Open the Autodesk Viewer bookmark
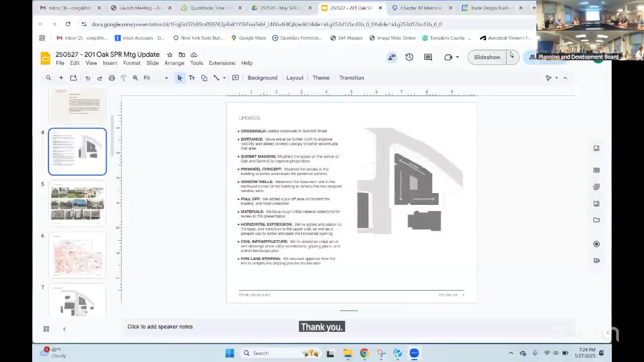 506,38
